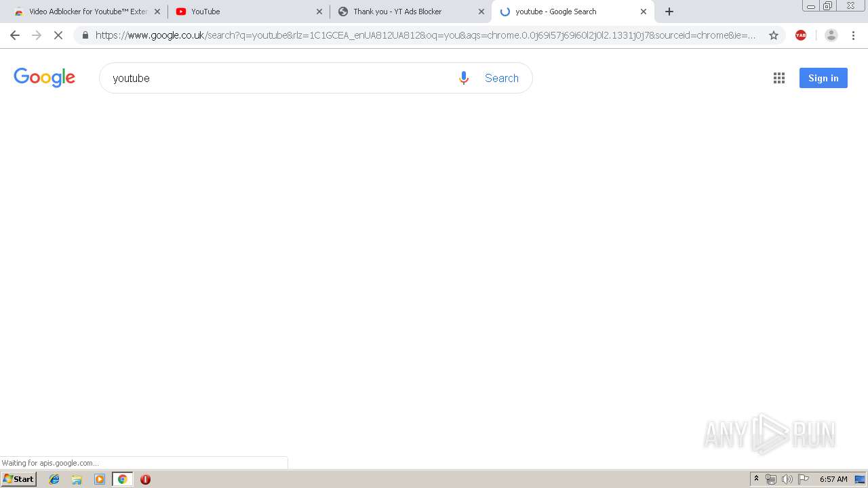Open the YAB ad blocker extension icon
The image size is (868, 488).
pos(801,35)
